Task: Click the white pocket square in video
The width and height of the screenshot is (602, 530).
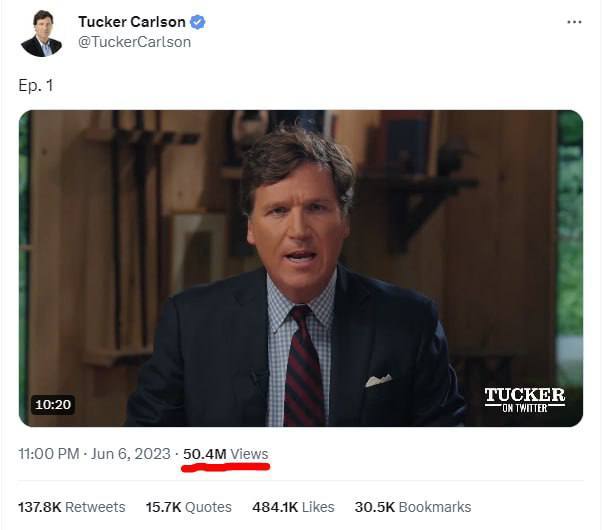Action: pos(379,380)
